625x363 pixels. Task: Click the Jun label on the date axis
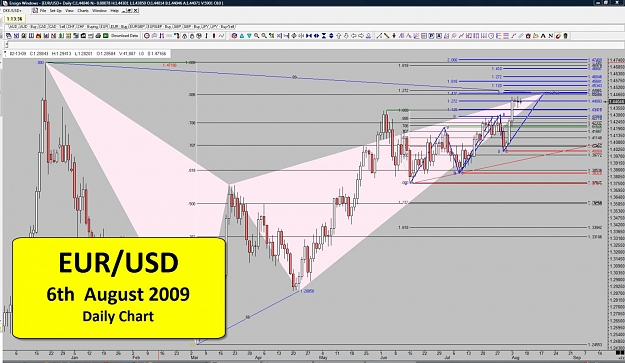point(383,358)
